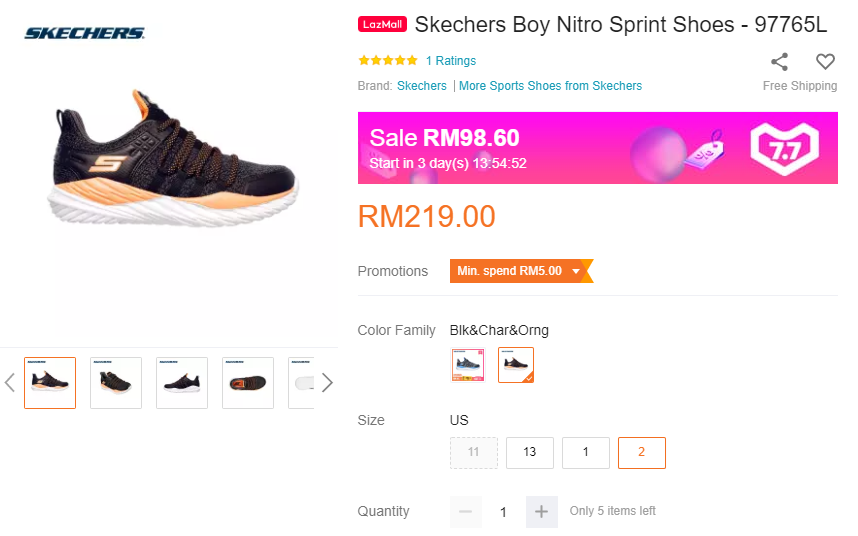The height and width of the screenshot is (536, 858).
Task: Choose US size 2 option
Action: pyautogui.click(x=642, y=452)
